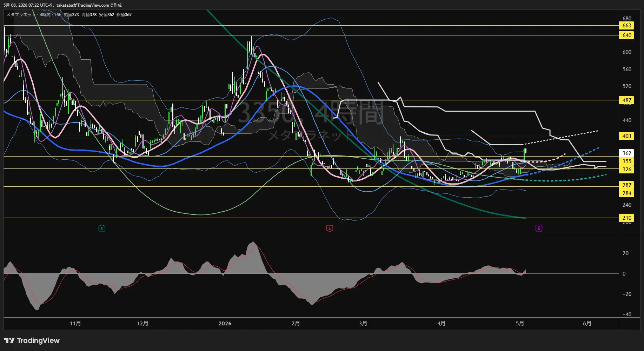Click the 440 price axis value
644x351 pixels.
click(627, 120)
